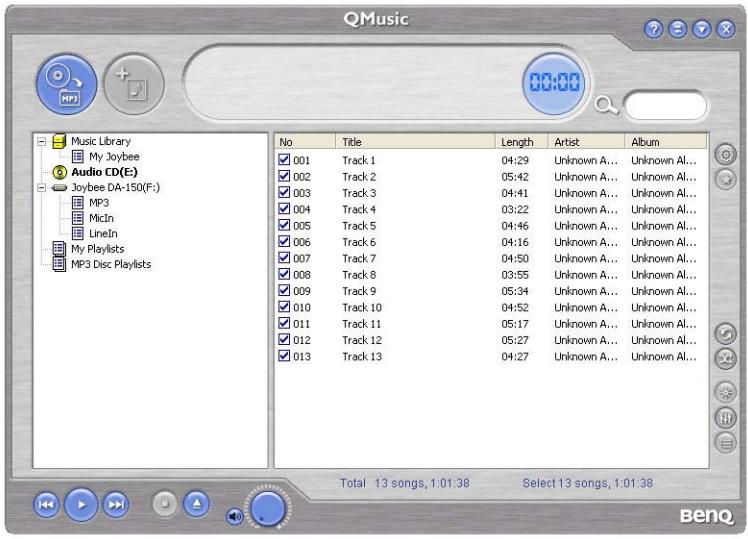This screenshot has width=748, height=539.
Task: Uncheck the checkbox for track 008
Action: (x=284, y=274)
